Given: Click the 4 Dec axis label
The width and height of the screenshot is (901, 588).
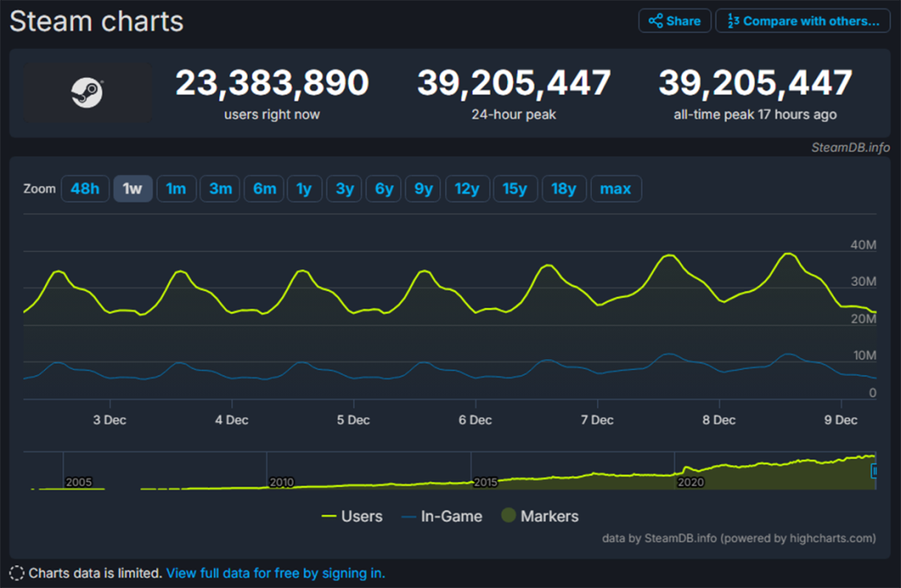Looking at the screenshot, I should [x=231, y=420].
